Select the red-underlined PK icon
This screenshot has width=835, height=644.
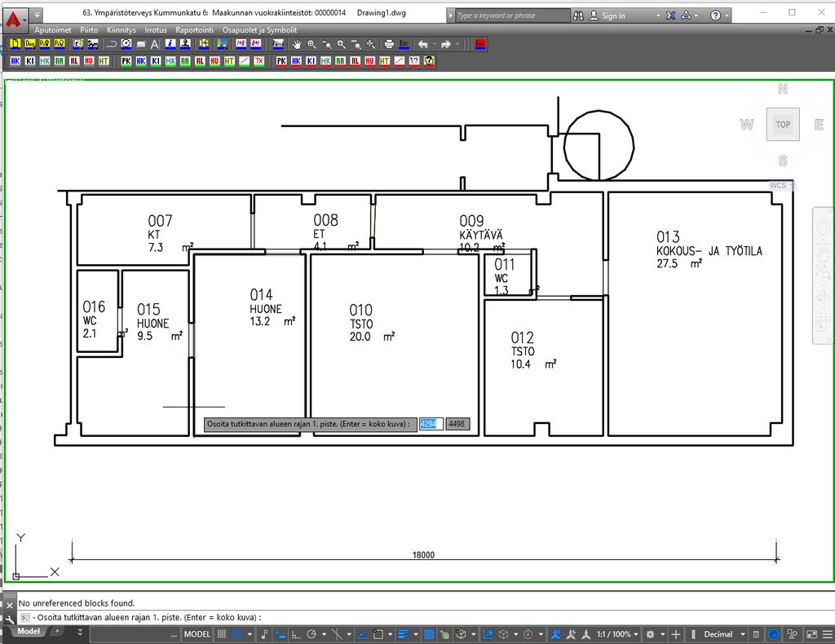(281, 61)
